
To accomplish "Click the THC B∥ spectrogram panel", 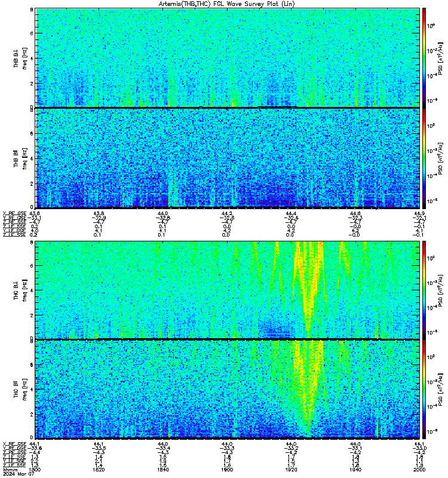I will click(228, 389).
